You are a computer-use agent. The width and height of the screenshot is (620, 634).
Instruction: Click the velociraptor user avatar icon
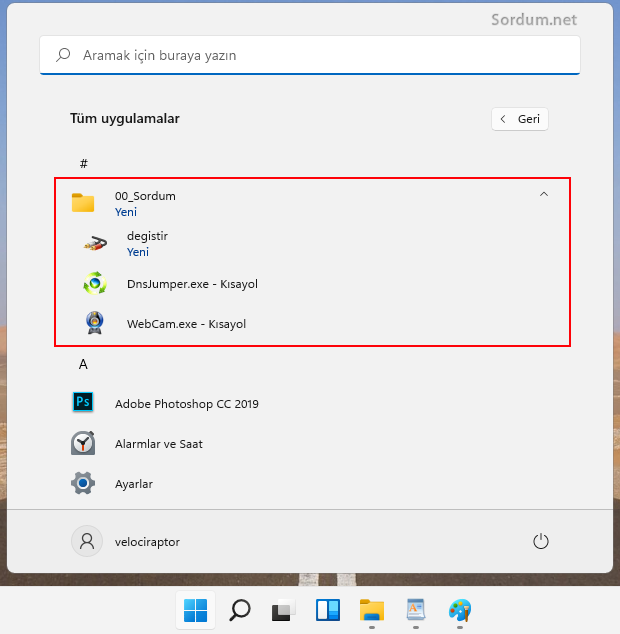pos(87,541)
